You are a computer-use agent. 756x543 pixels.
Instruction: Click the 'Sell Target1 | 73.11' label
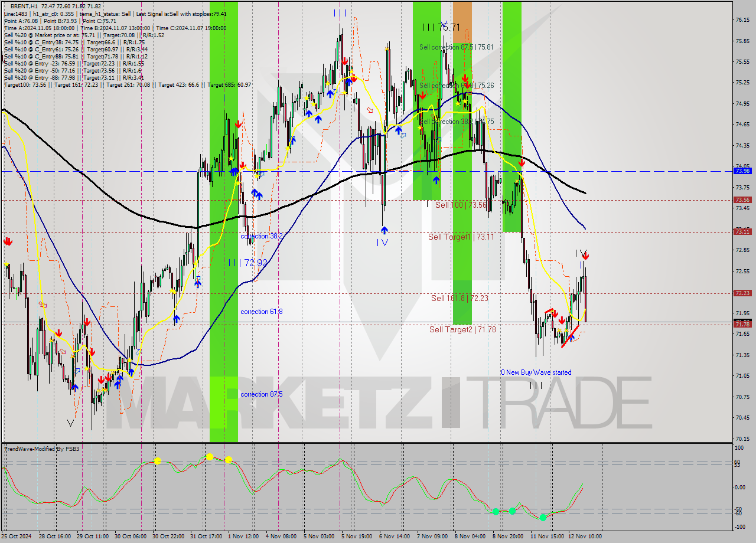point(461,237)
